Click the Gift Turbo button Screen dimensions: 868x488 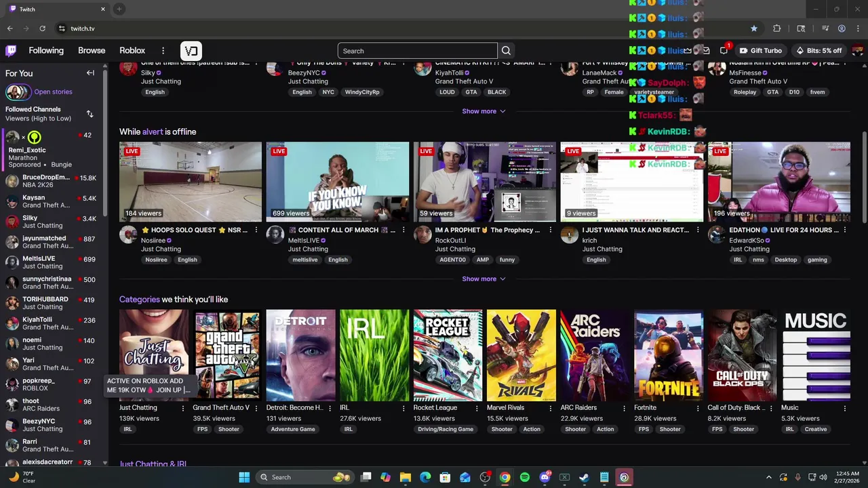click(760, 51)
